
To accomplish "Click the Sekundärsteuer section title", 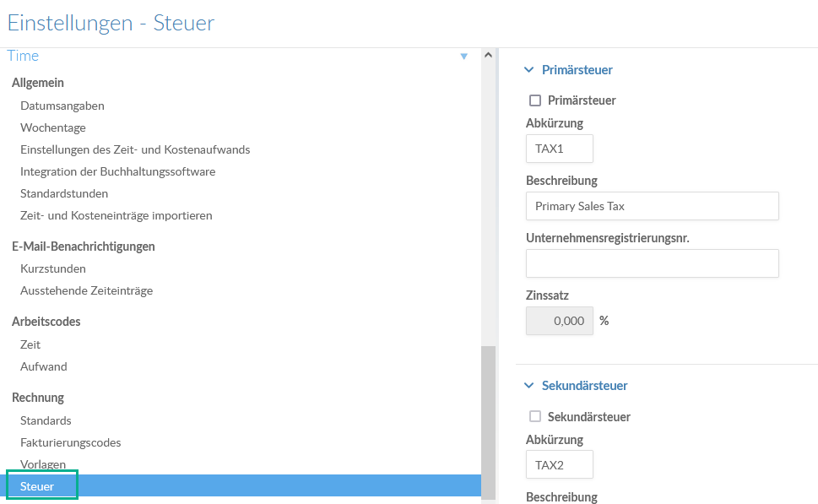I will (584, 386).
